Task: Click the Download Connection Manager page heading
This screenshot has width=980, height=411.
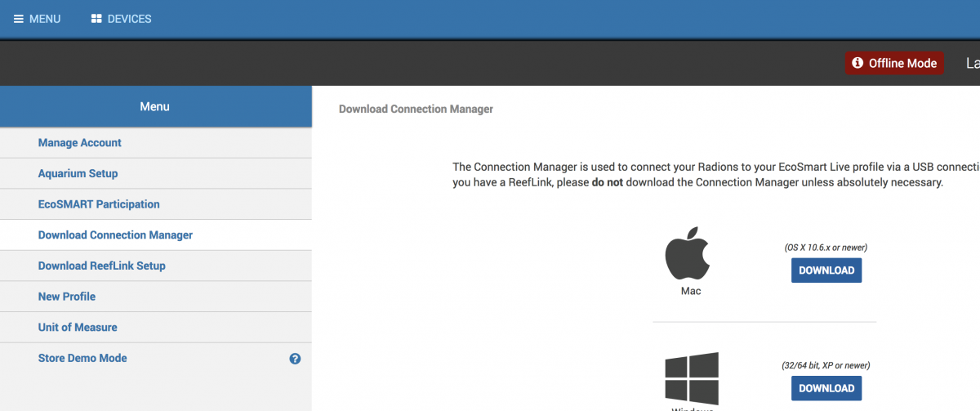Action: tap(416, 109)
